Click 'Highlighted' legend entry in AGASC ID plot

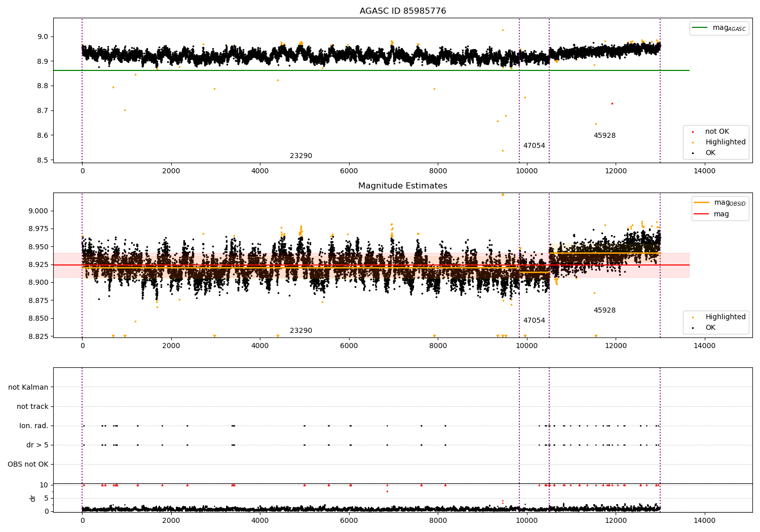click(x=719, y=142)
